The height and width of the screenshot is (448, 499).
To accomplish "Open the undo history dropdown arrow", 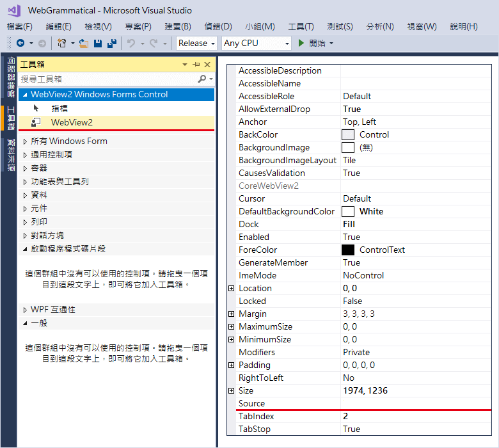I will pyautogui.click(x=142, y=44).
